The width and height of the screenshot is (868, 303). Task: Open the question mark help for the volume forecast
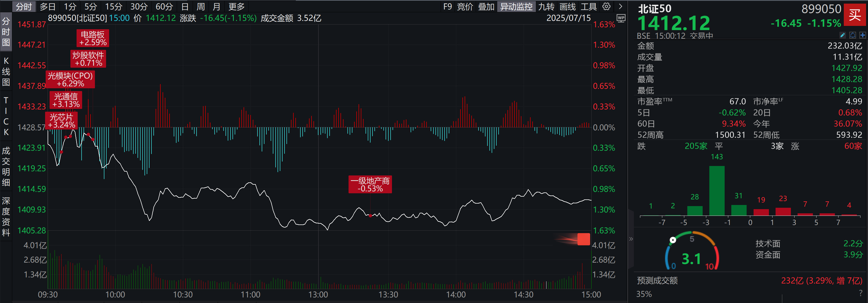pyautogui.click(x=861, y=293)
